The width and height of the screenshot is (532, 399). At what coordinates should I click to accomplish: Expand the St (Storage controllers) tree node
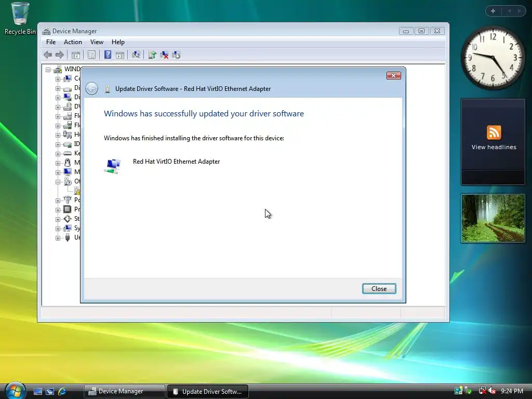(x=58, y=219)
